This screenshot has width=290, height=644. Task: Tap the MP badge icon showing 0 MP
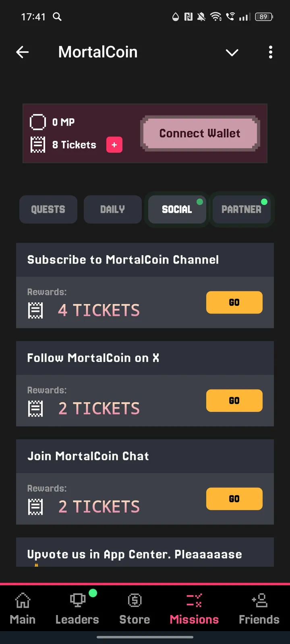pyautogui.click(x=38, y=122)
